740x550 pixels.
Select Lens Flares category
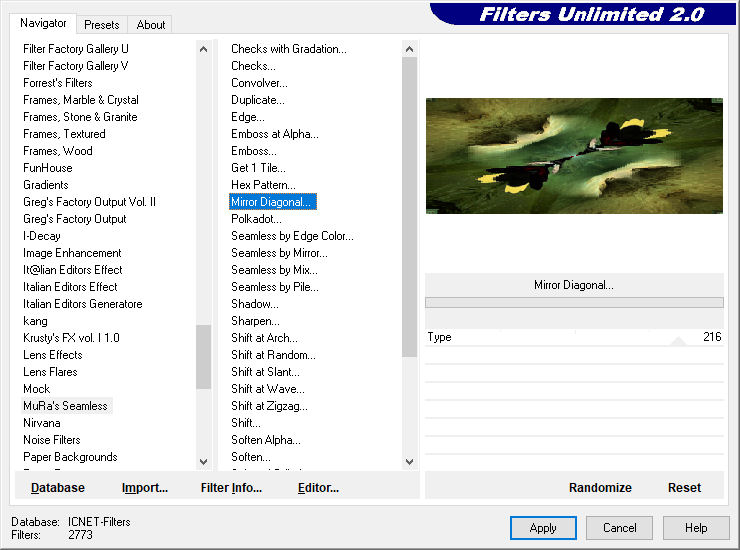click(x=50, y=372)
